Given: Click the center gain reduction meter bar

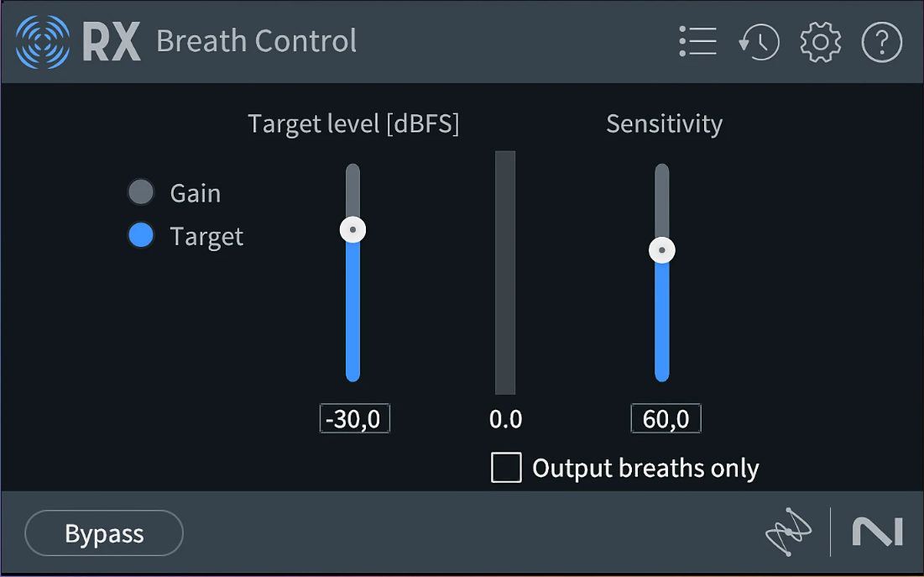Looking at the screenshot, I should click(x=504, y=273).
